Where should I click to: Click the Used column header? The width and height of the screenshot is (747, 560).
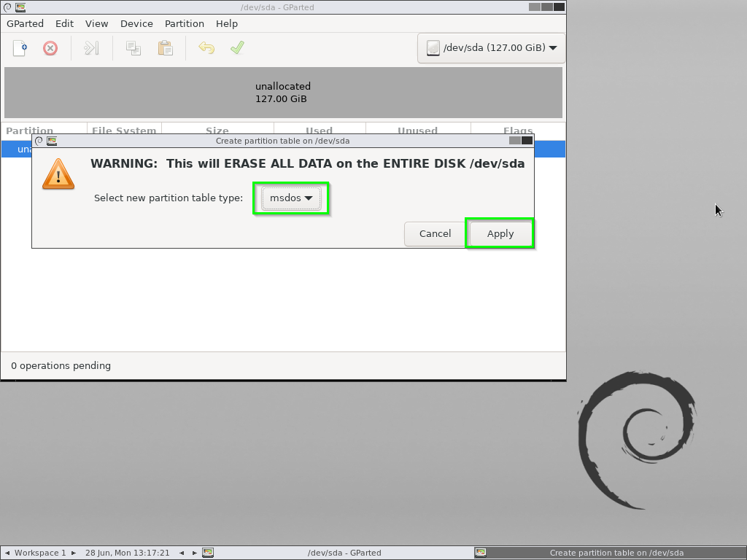click(320, 130)
